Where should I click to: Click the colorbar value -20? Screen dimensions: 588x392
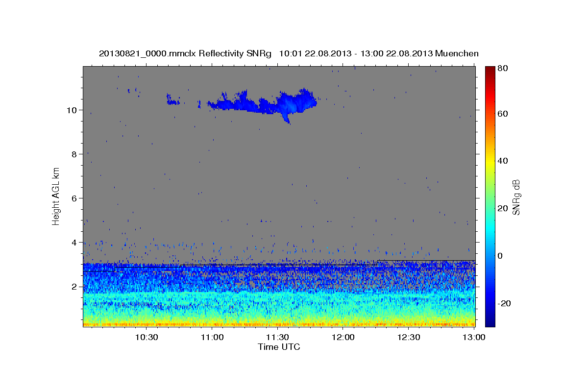click(x=505, y=303)
